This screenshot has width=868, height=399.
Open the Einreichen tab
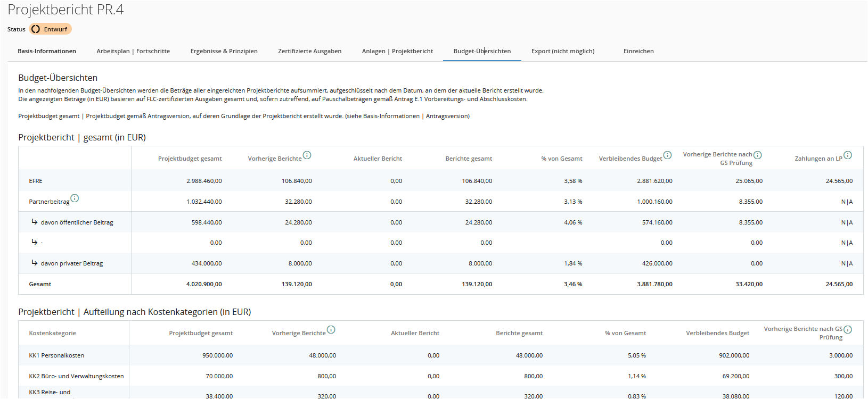(x=638, y=52)
